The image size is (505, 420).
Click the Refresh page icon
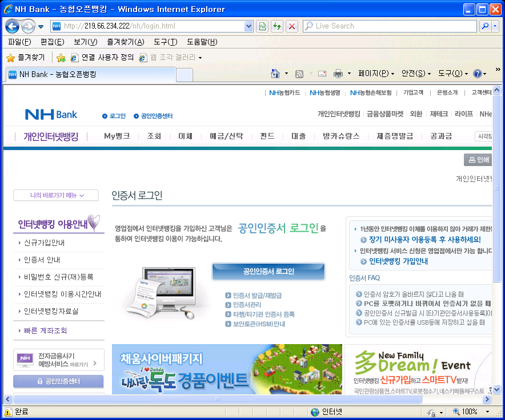[277, 26]
